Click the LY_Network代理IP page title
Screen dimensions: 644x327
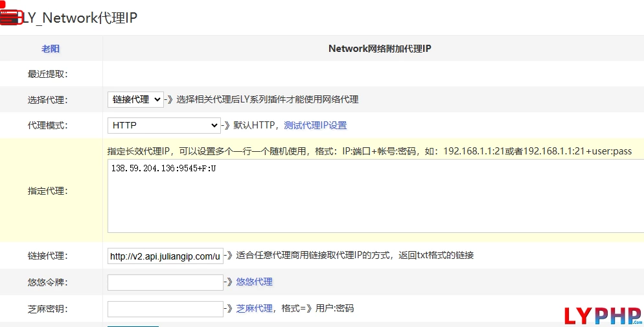tap(79, 18)
